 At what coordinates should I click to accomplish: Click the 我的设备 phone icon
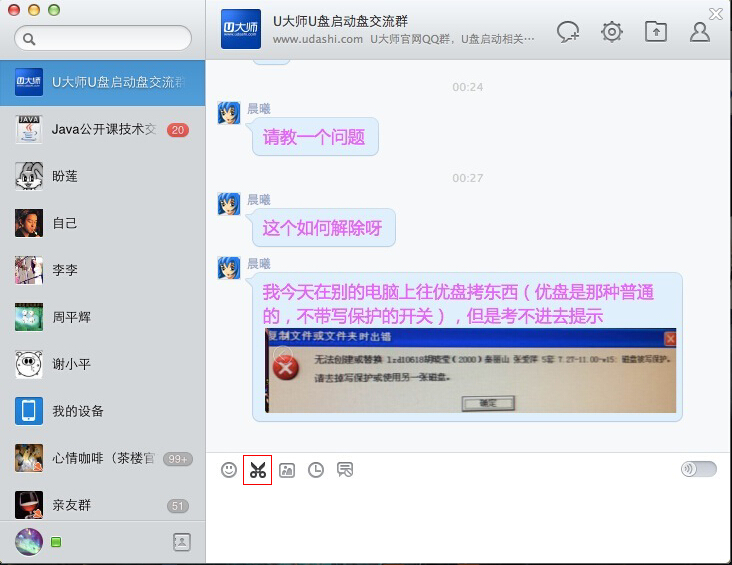(x=29, y=411)
